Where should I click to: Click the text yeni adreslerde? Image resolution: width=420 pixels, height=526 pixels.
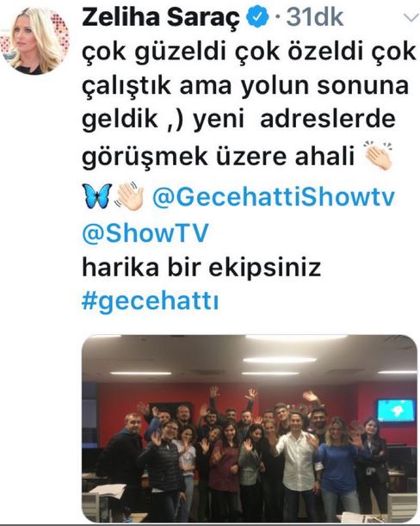(x=294, y=120)
